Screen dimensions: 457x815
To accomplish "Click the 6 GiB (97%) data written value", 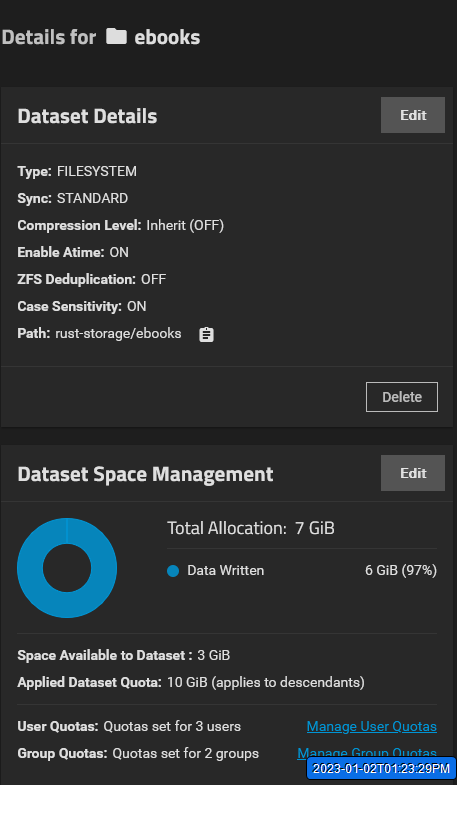I will pos(401,570).
